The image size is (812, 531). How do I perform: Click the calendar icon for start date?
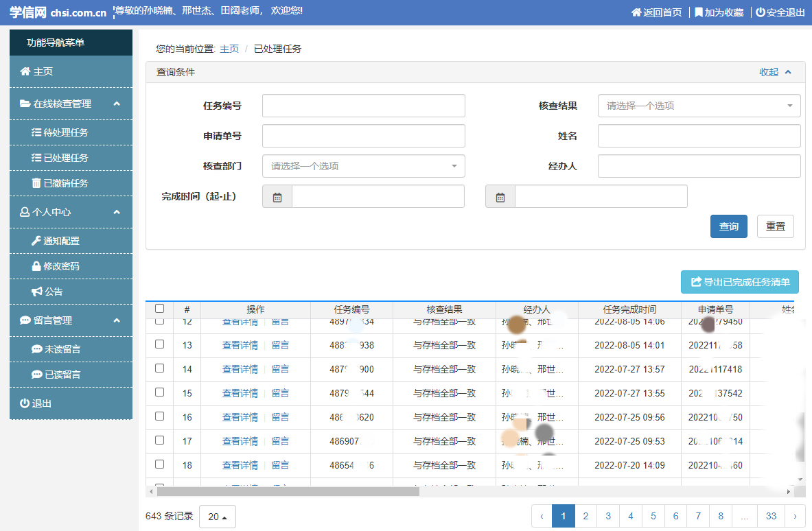coord(277,197)
